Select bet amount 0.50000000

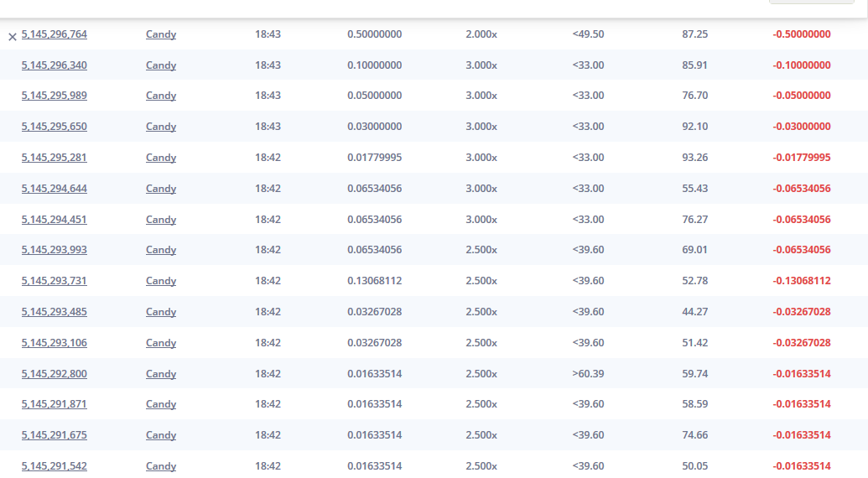[x=375, y=34]
